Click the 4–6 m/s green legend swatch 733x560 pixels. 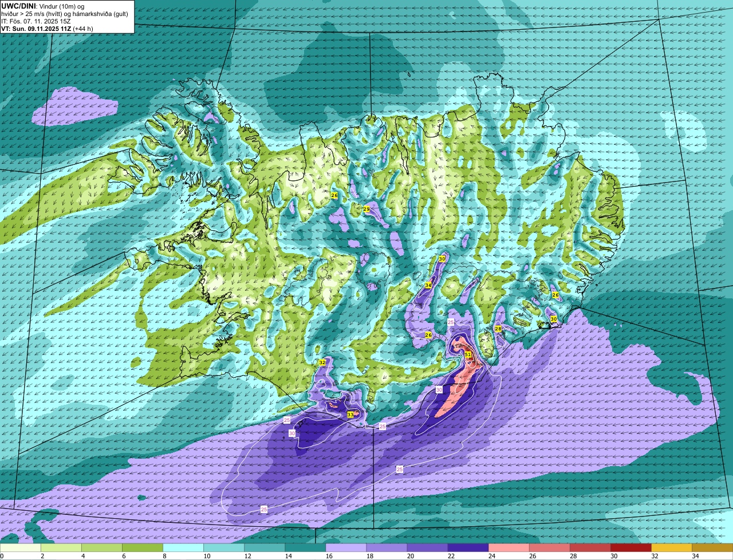coord(102,548)
